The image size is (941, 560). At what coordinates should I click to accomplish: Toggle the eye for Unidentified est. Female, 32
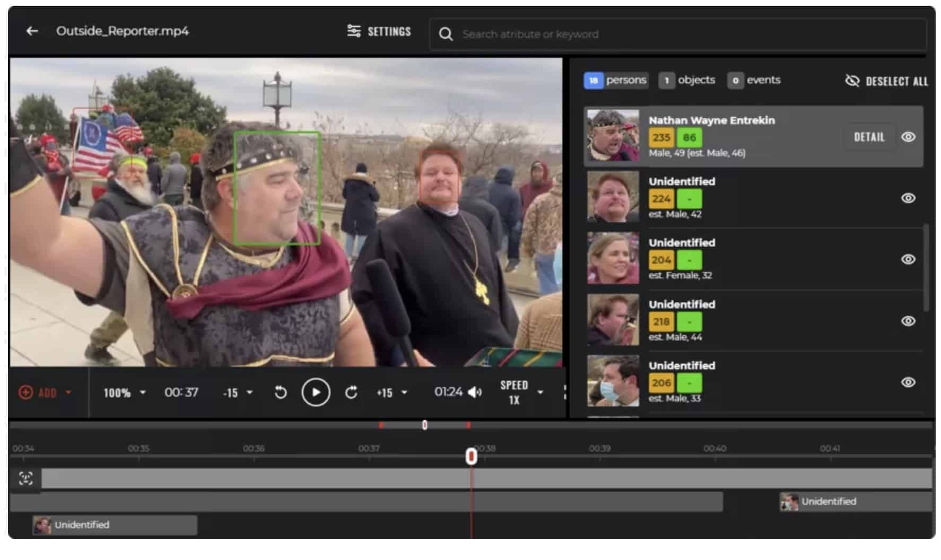908,259
